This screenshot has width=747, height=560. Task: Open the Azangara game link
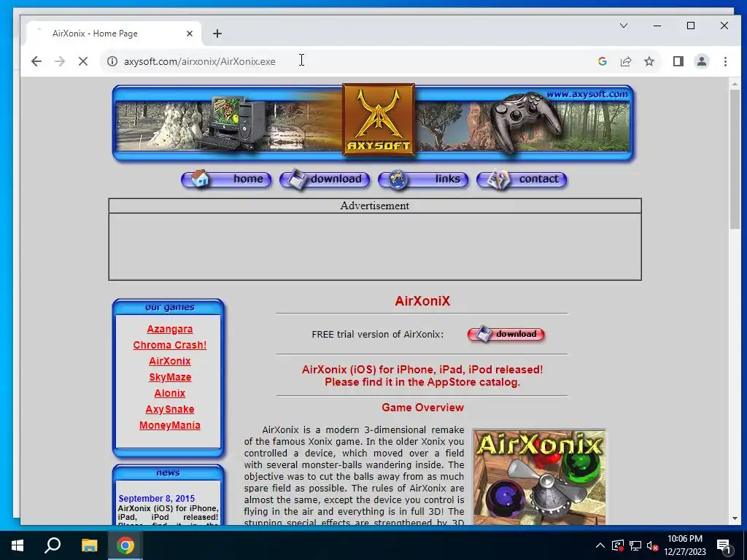169,329
